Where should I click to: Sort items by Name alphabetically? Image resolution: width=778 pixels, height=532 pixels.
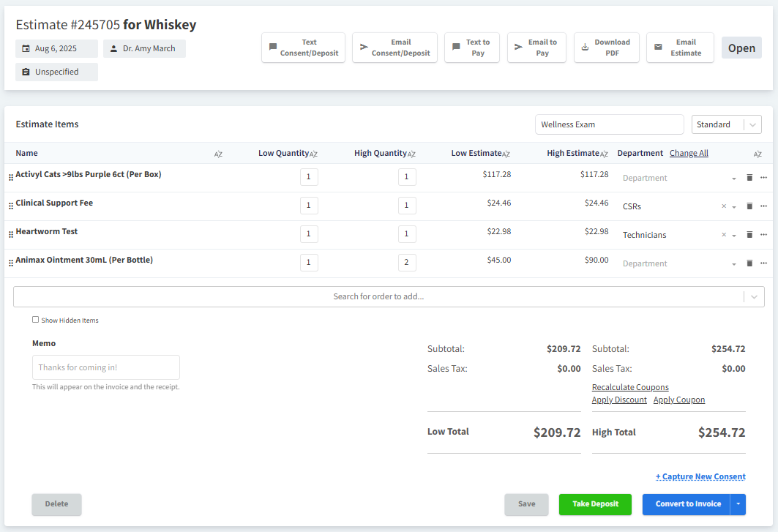(217, 153)
